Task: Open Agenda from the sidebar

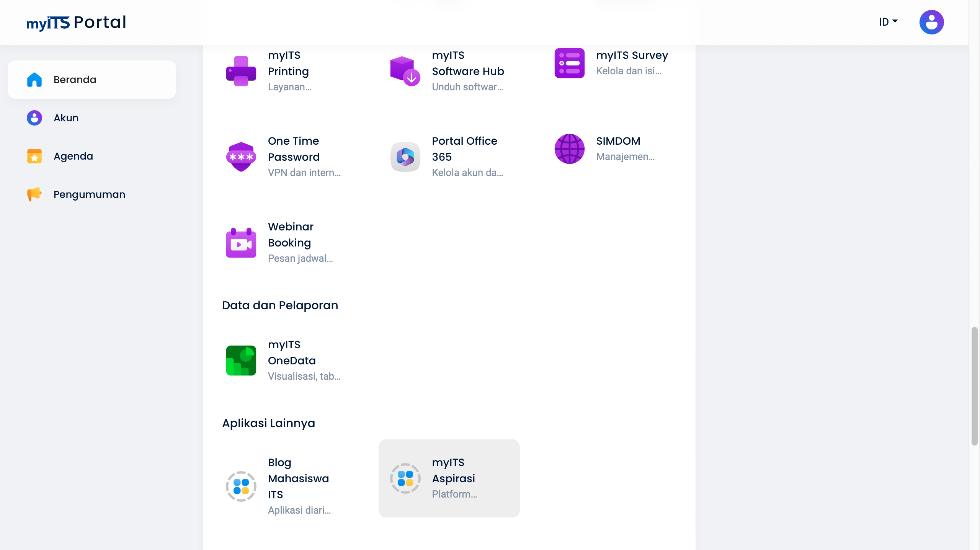Action: (x=73, y=156)
